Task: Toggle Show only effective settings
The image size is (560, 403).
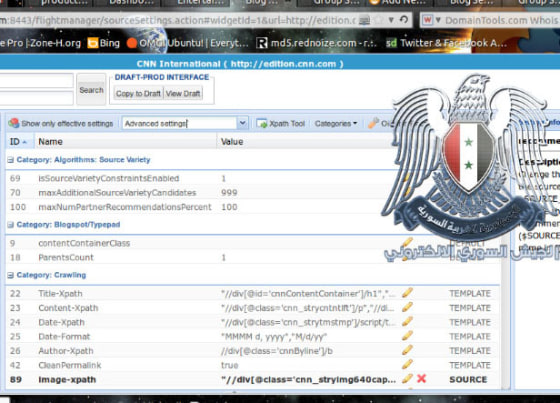Action: [x=61, y=123]
